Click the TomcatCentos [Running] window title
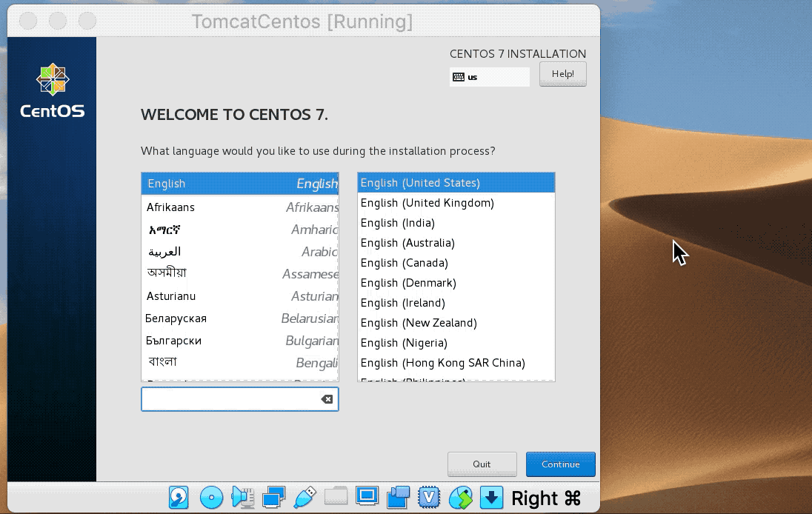812x514 pixels. tap(302, 21)
